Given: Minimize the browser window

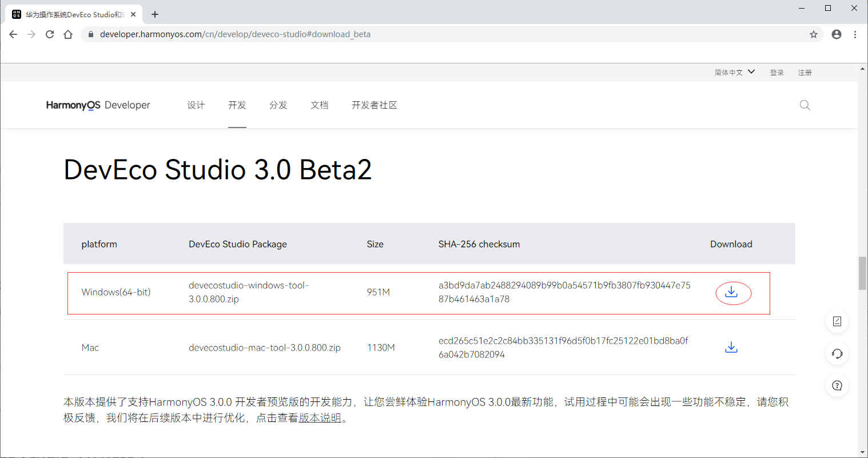Looking at the screenshot, I should (802, 8).
